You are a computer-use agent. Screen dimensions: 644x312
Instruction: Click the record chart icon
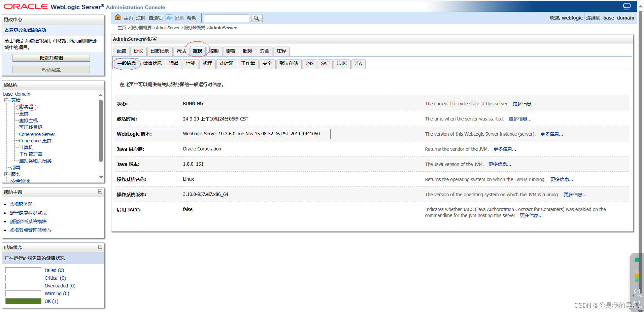coord(169,18)
